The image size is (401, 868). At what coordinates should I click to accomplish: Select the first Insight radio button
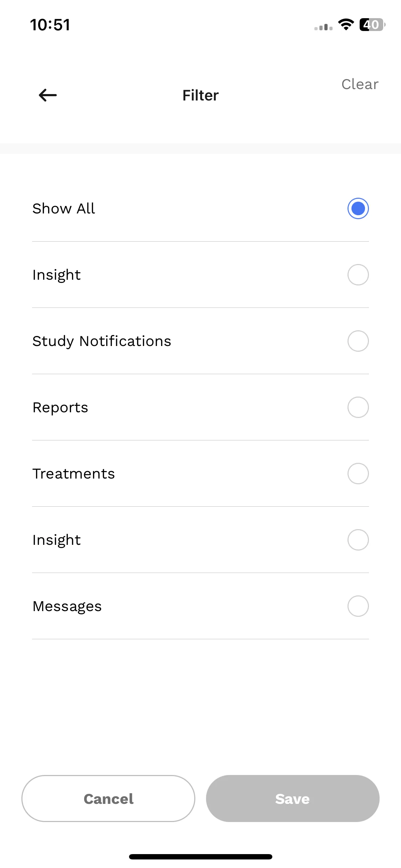coord(358,275)
